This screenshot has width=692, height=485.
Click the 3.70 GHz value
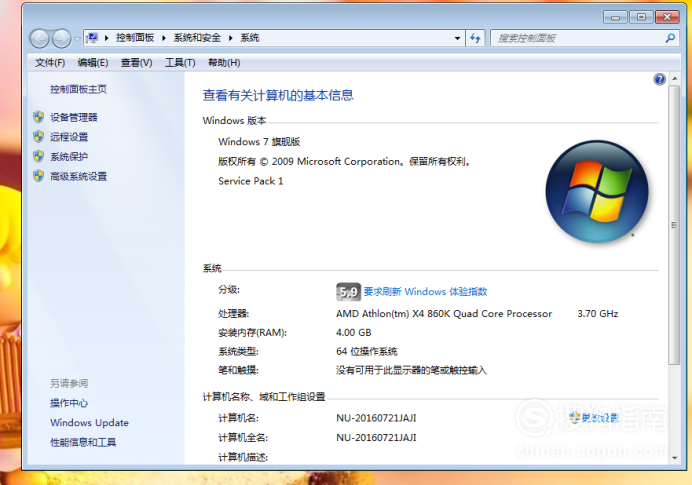click(598, 314)
